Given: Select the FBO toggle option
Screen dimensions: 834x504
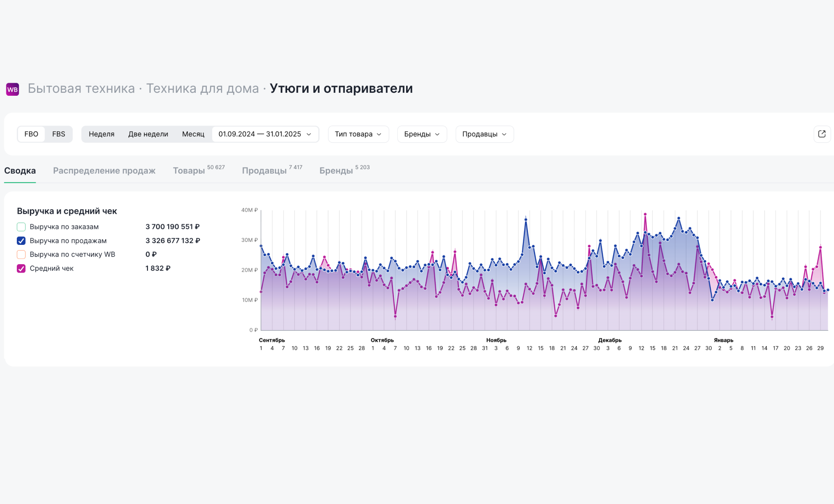Looking at the screenshot, I should 31,134.
